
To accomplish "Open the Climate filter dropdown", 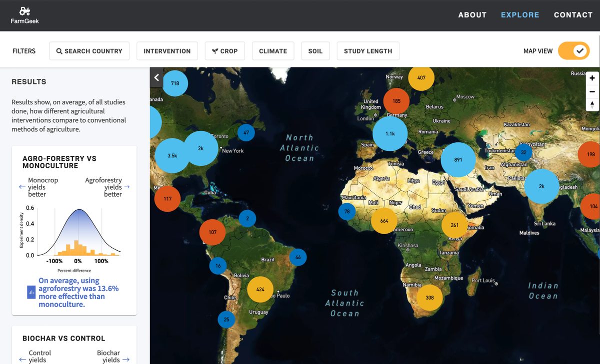I will [273, 51].
